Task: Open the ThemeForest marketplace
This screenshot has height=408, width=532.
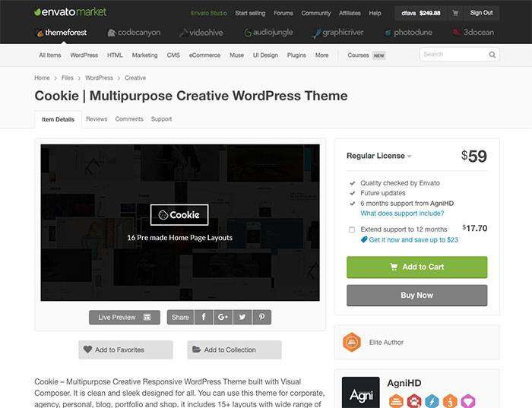Action: pos(61,33)
